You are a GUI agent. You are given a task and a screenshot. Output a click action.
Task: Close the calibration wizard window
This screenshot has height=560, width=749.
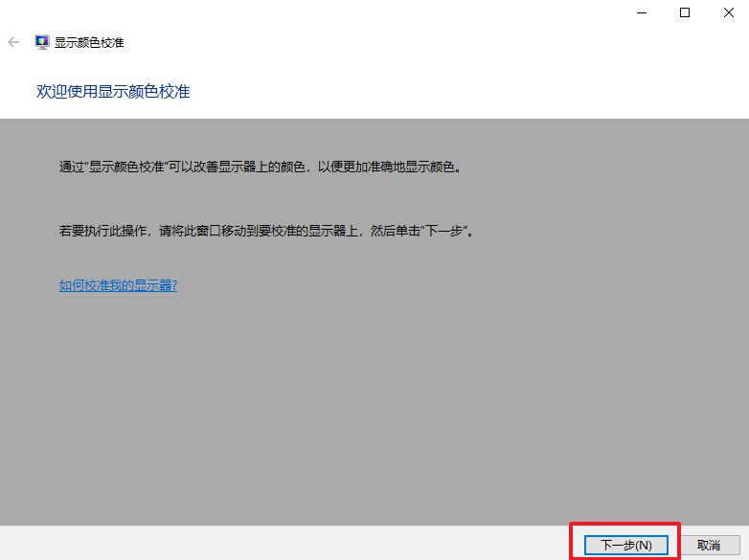[728, 12]
